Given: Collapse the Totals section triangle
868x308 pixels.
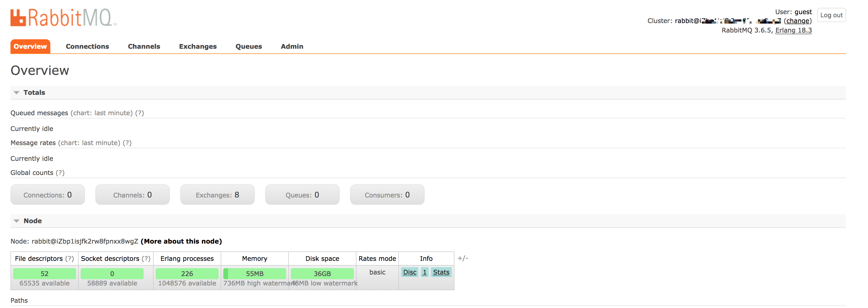Looking at the screenshot, I should coord(16,92).
